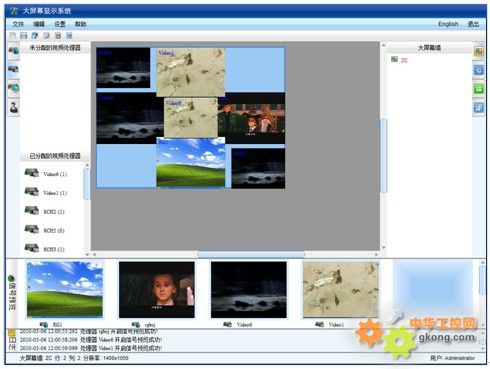
Task: Click the yellow icon at top of right sidebar
Action: click(x=479, y=51)
